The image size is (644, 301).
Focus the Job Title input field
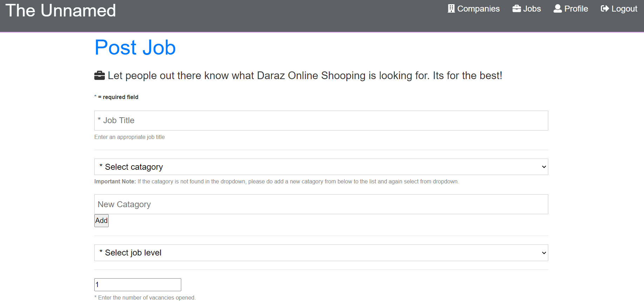coord(321,120)
